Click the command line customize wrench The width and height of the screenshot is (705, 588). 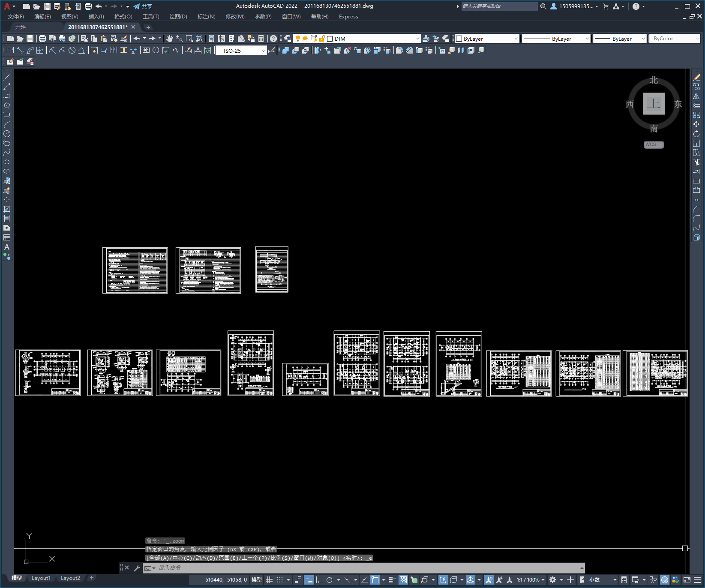click(x=137, y=568)
